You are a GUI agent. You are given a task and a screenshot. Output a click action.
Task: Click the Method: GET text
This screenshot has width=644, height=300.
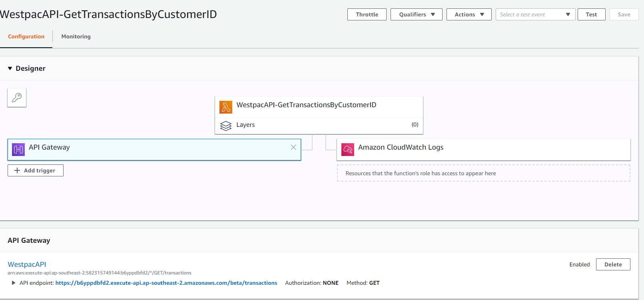[363, 283]
